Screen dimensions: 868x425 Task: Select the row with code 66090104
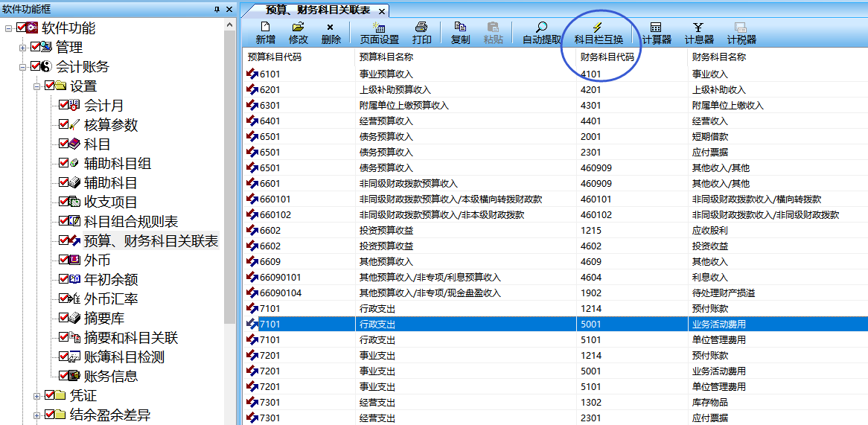(281, 293)
